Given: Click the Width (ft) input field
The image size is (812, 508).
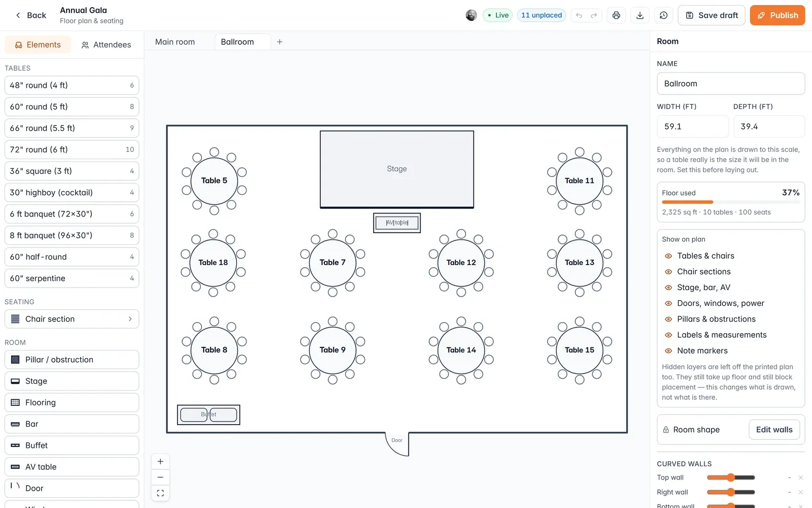Looking at the screenshot, I should [693, 126].
